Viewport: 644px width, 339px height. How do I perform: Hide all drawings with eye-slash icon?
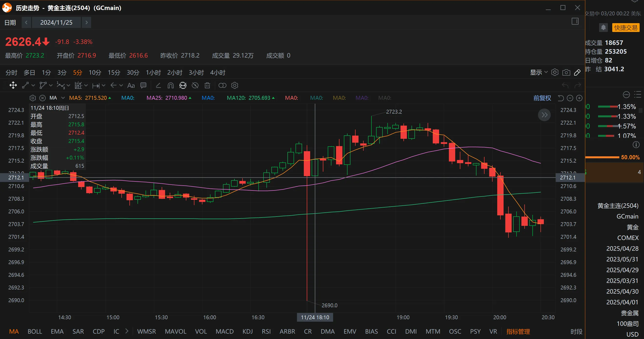click(x=195, y=86)
